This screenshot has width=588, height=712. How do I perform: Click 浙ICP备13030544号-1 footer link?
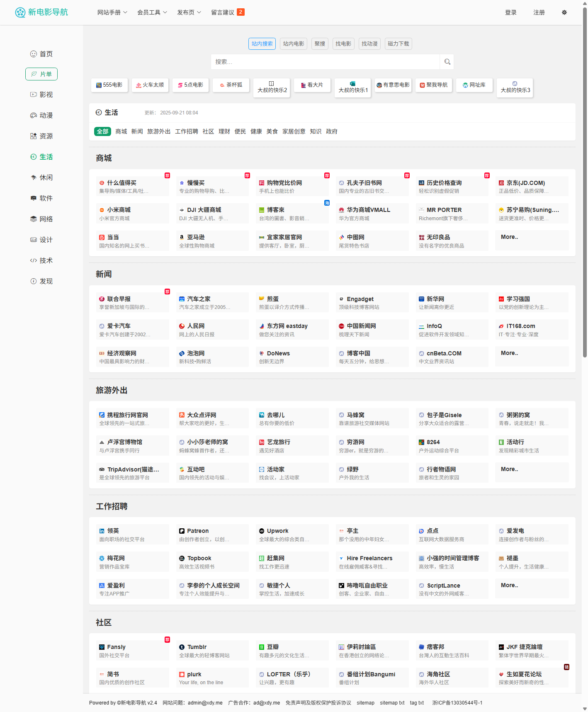pyautogui.click(x=457, y=703)
